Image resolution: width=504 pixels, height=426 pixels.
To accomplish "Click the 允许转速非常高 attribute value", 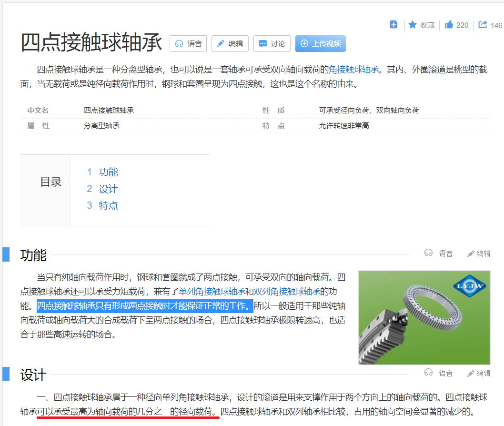I will click(x=344, y=126).
